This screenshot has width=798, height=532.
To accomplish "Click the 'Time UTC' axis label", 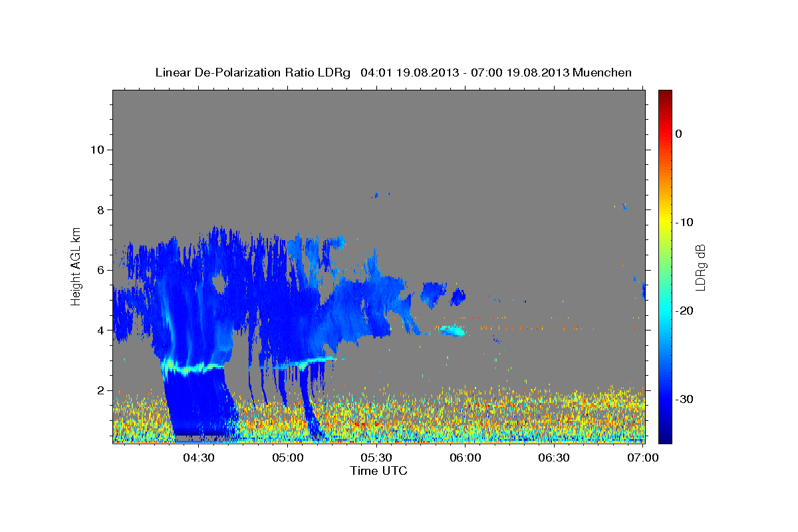I will click(x=378, y=471).
